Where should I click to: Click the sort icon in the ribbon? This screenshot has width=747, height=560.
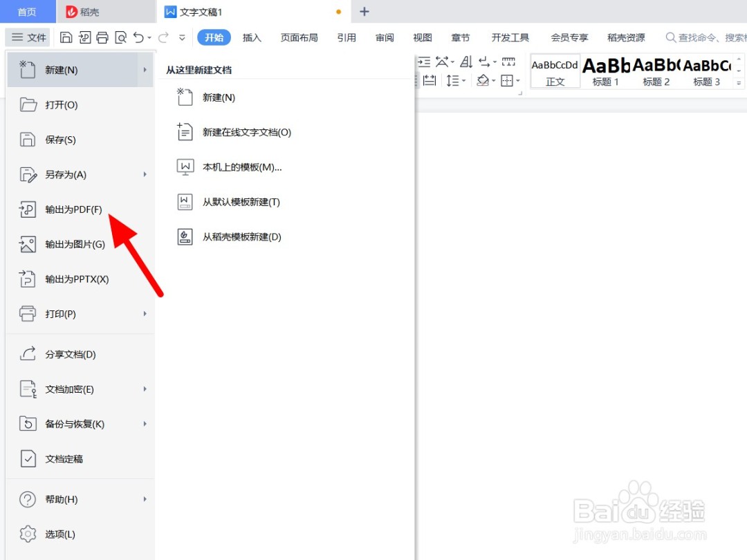click(466, 62)
